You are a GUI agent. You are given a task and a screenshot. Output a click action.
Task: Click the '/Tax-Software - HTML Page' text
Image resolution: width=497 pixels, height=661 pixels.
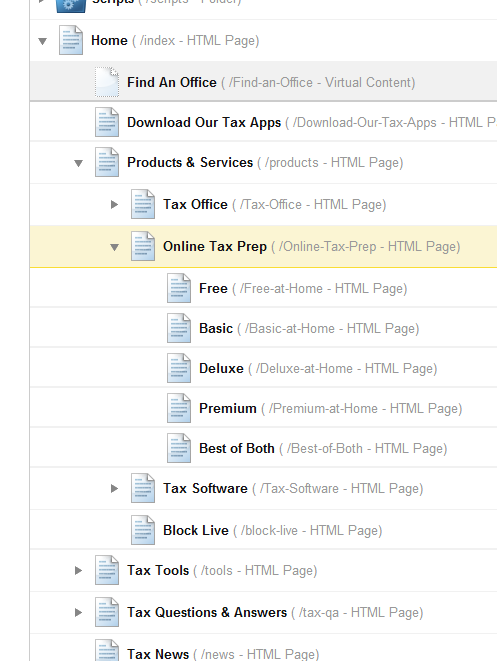[338, 489]
